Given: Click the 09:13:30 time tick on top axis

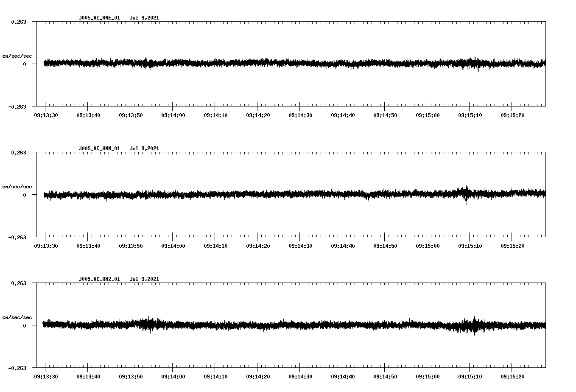Looking at the screenshot, I should [x=45, y=115].
